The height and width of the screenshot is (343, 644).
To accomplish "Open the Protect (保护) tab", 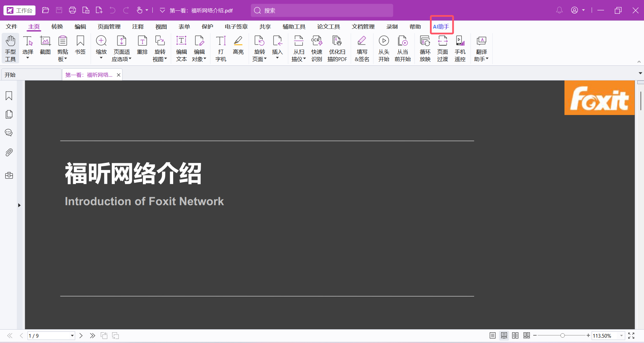I will [x=207, y=26].
